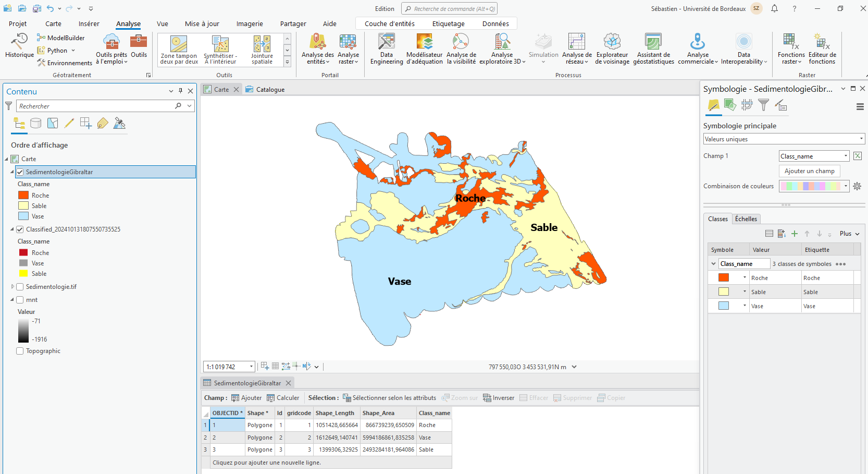Open the Assistant de géostatistiques
Viewport: 868px width, 474px height.
tap(653, 49)
